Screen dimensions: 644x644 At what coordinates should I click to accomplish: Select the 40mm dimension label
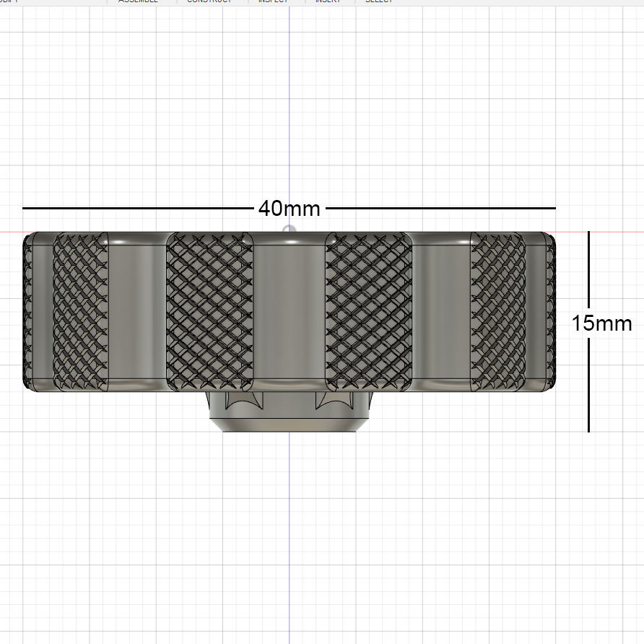click(290, 209)
